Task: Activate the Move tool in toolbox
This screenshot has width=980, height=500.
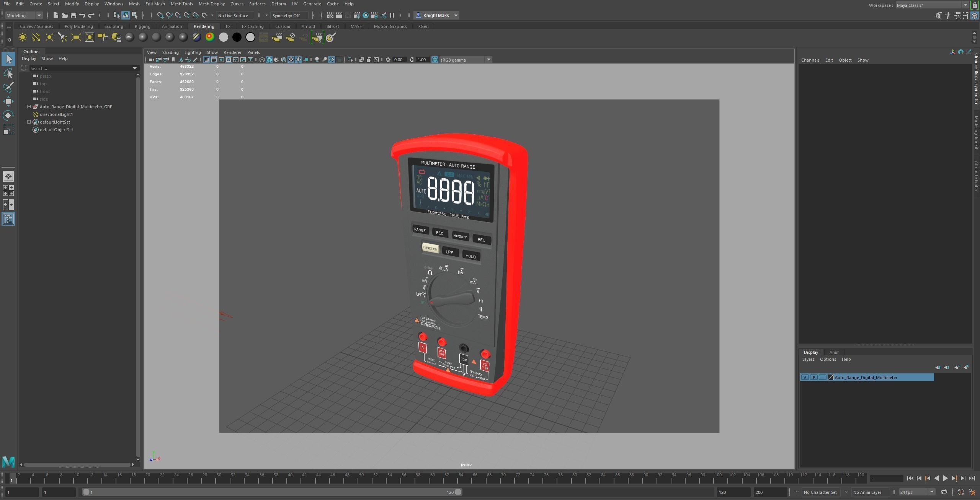Action: coord(8,101)
